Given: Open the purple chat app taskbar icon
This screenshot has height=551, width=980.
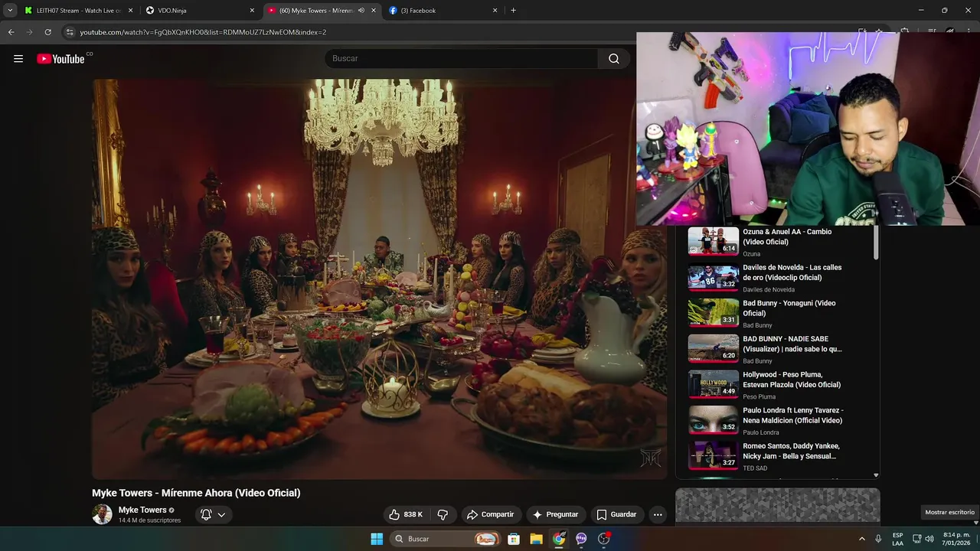Looking at the screenshot, I should (581, 539).
